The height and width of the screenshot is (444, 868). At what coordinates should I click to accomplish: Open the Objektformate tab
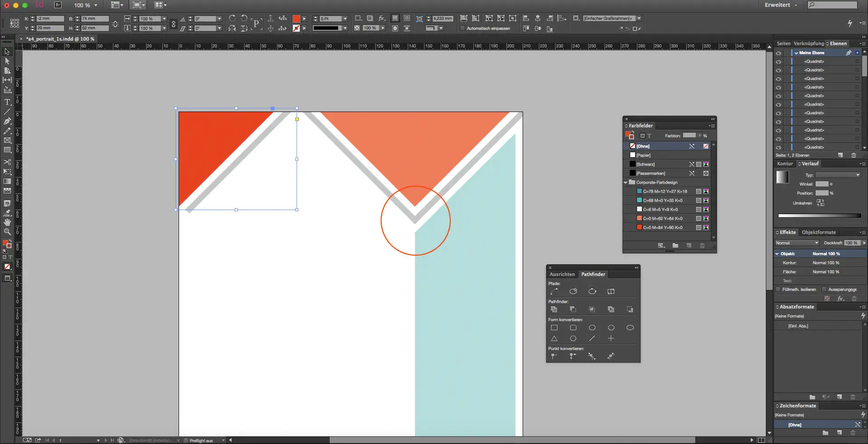pos(818,232)
